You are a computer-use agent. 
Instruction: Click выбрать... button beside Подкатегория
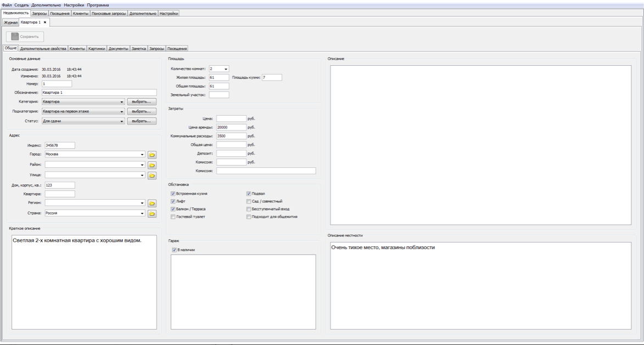coord(142,111)
